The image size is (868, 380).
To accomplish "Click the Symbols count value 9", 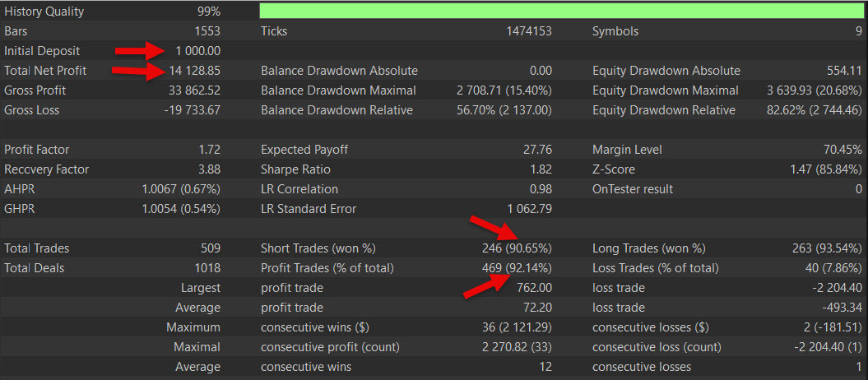I will click(859, 31).
